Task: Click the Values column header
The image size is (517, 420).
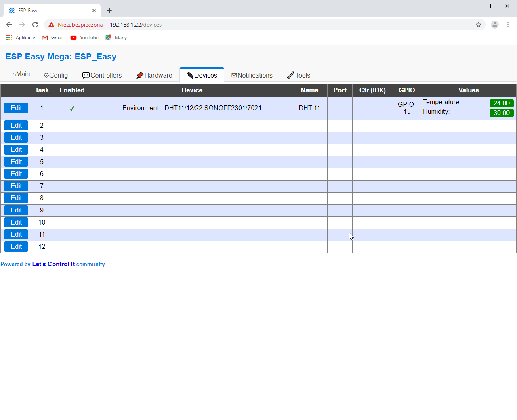Action: click(x=469, y=90)
